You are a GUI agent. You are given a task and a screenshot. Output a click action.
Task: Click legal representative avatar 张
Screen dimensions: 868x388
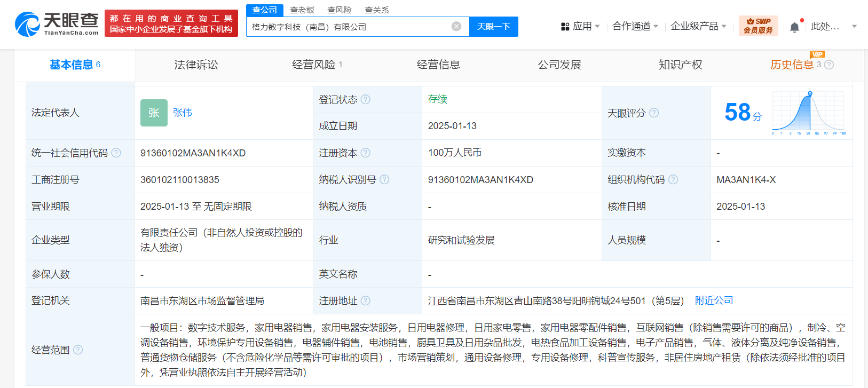[154, 113]
